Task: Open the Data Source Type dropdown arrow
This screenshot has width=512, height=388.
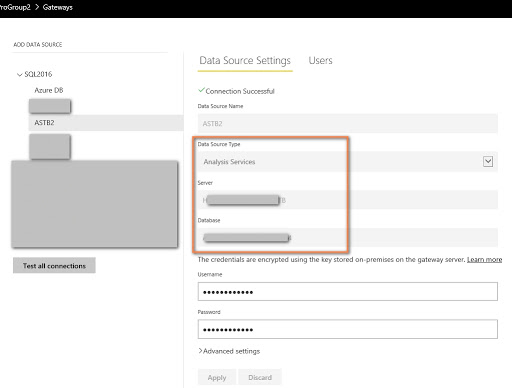Action: click(488, 162)
